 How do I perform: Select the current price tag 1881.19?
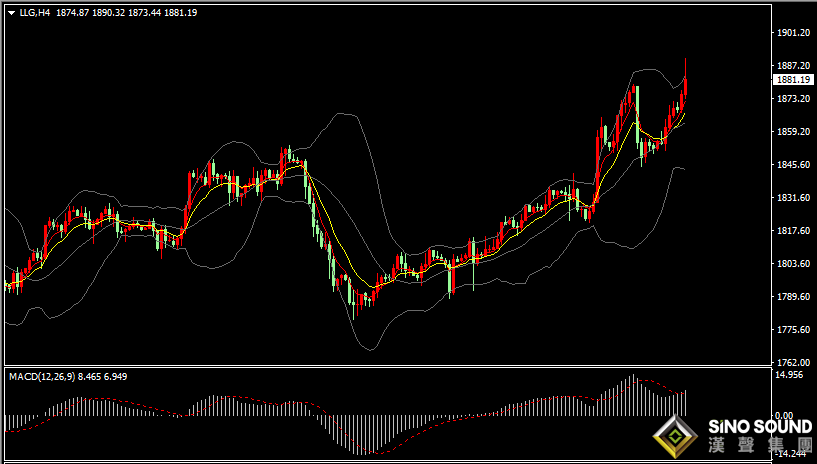[x=793, y=80]
